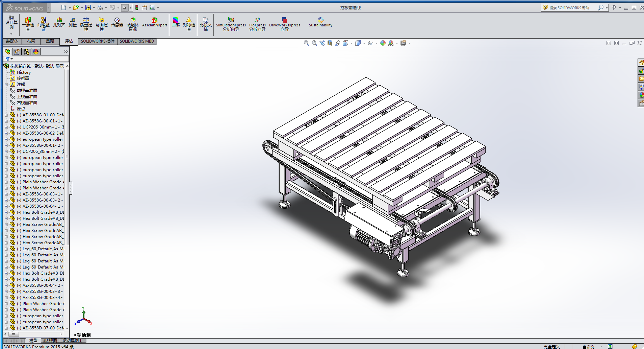This screenshot has height=349, width=644.
Task: Open the feature tree filter dropdown
Action: tap(9, 59)
